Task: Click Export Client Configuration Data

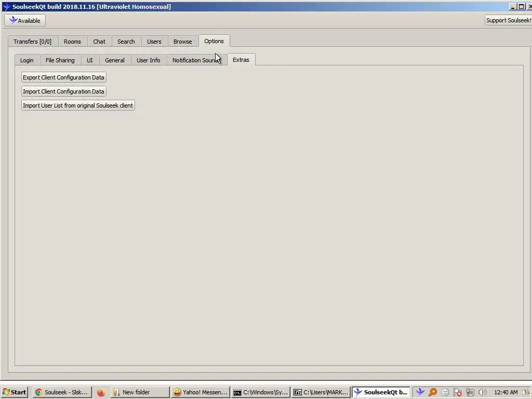Action: (x=63, y=77)
